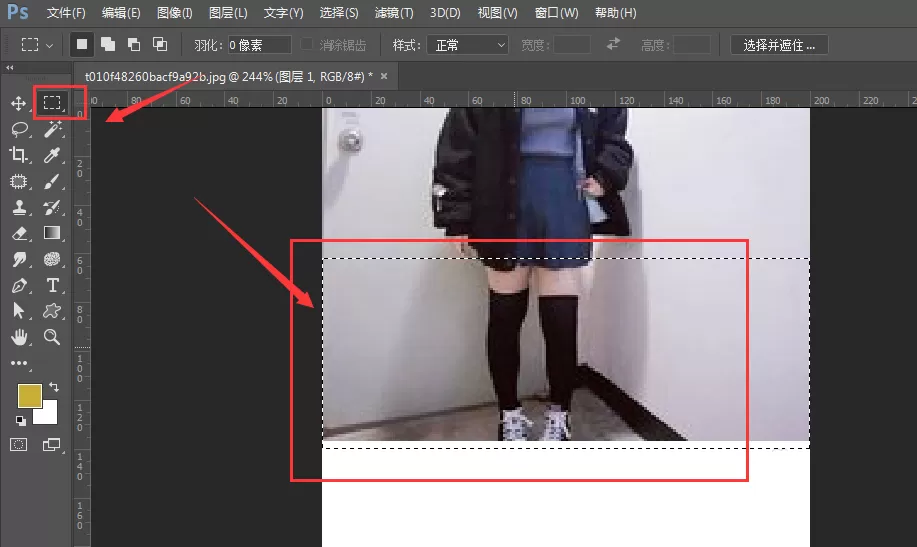Click the 选择并遮住 button
The image size is (917, 547).
tap(779, 45)
